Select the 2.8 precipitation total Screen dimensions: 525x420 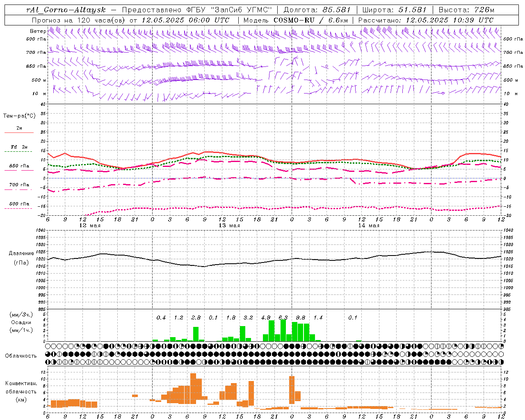[x=196, y=318]
